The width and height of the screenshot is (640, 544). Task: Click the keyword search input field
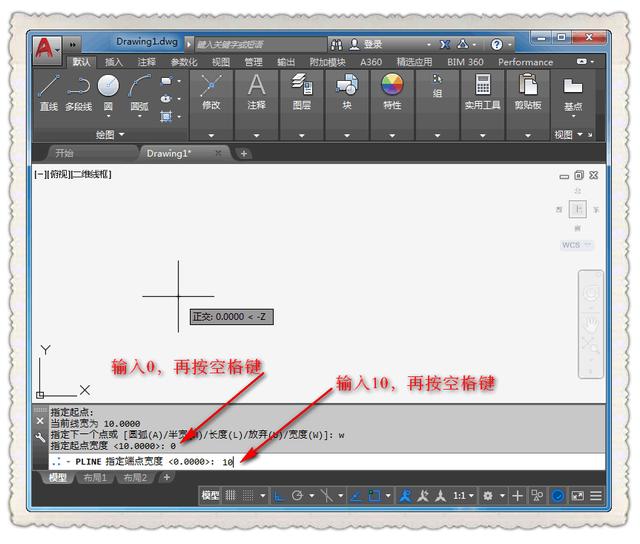pos(260,44)
